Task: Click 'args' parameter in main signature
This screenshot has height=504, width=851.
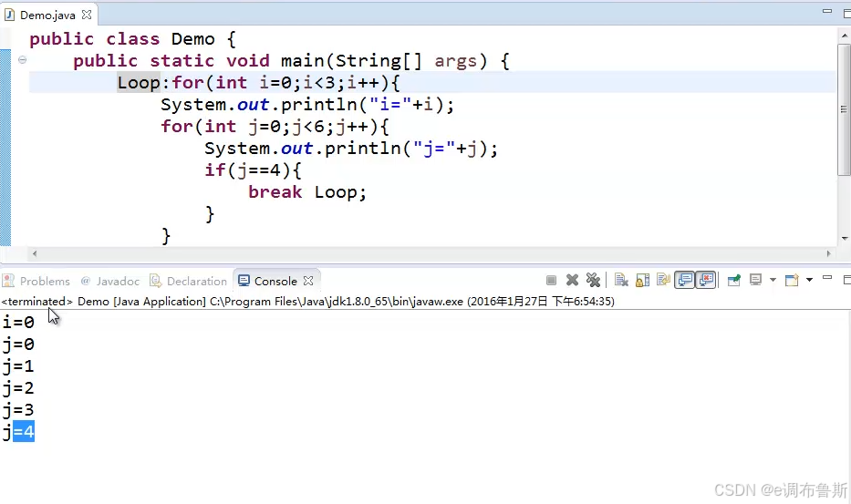Action: 455,61
